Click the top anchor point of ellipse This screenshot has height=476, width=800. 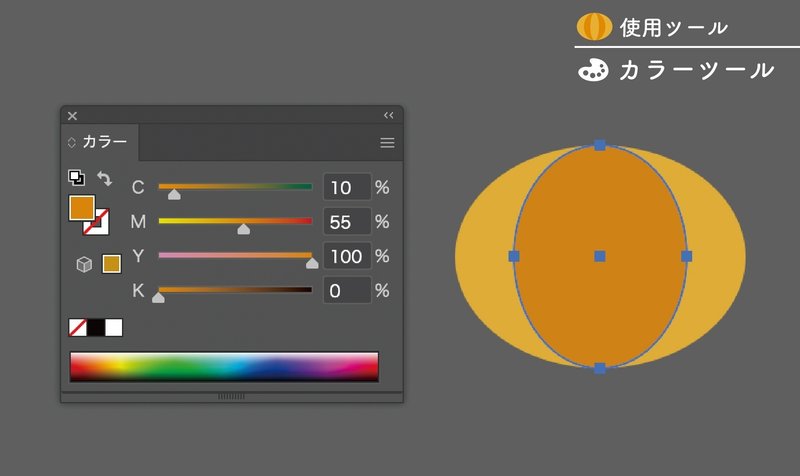[x=600, y=145]
